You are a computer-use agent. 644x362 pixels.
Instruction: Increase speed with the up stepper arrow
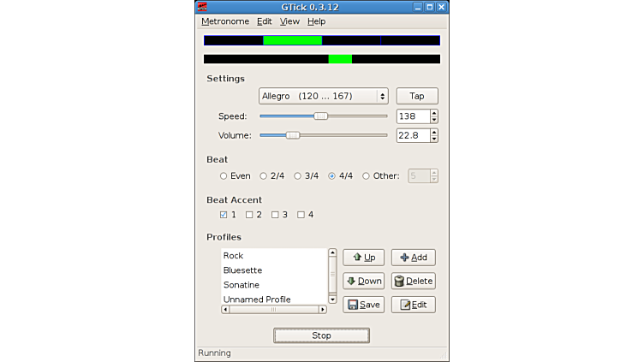pos(434,113)
